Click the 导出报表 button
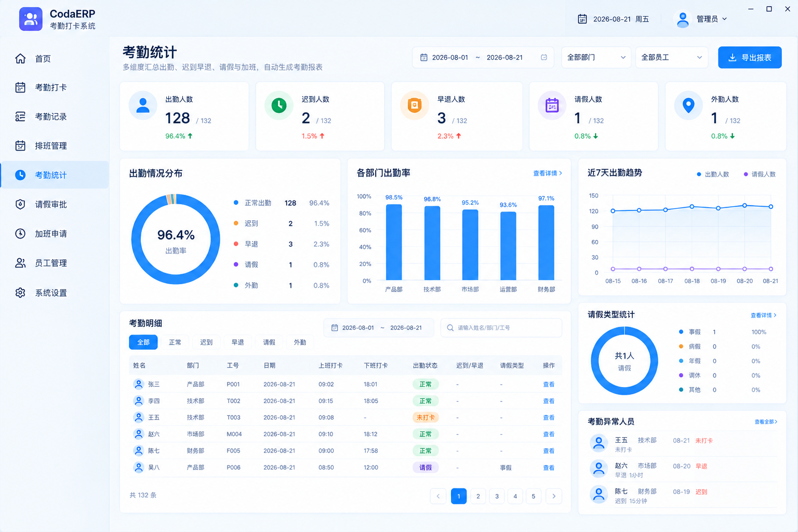This screenshot has width=798, height=532. [750, 58]
